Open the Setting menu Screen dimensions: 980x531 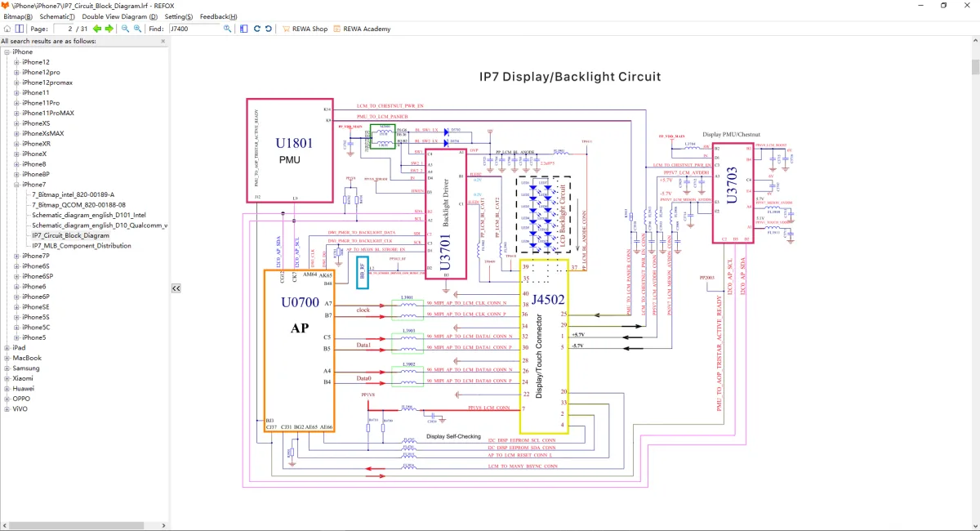click(179, 16)
